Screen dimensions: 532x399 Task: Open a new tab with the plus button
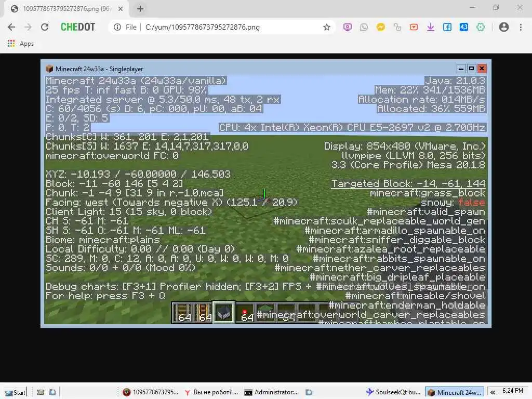point(140,9)
